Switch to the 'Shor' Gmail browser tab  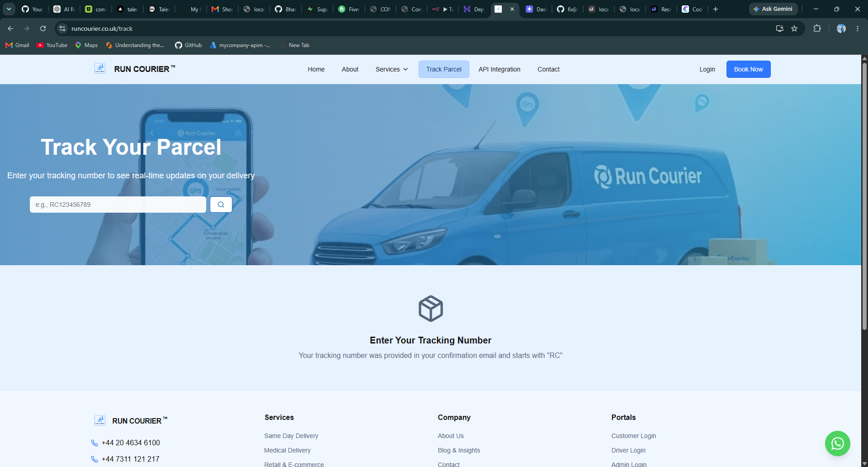222,9
